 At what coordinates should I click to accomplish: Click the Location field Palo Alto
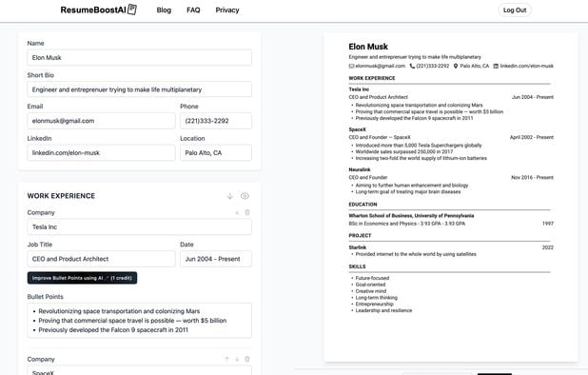pyautogui.click(x=216, y=153)
